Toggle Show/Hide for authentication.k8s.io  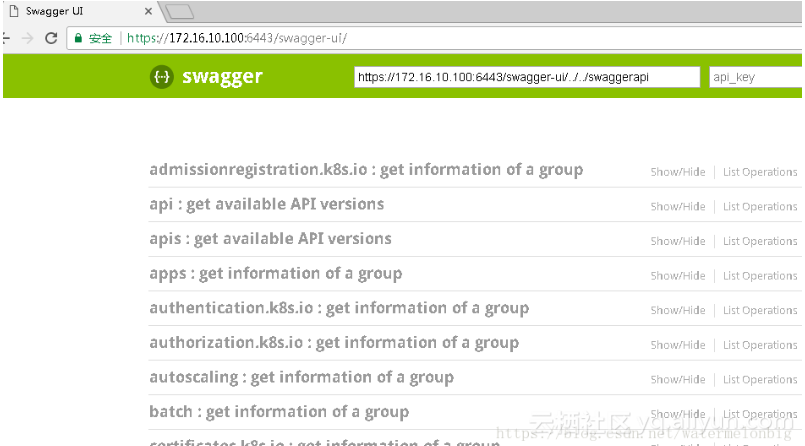click(x=678, y=310)
